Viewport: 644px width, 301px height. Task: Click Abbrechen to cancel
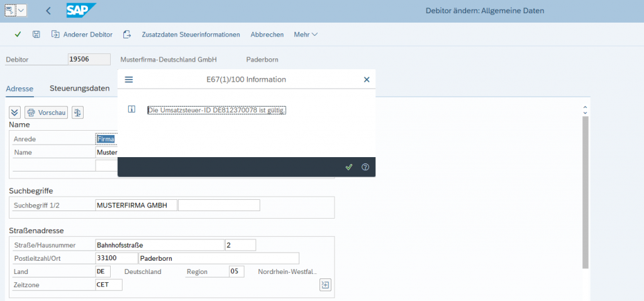(267, 34)
